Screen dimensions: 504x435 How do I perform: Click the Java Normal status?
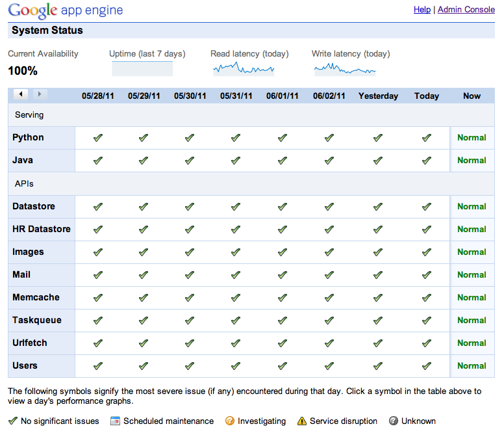[x=472, y=160]
